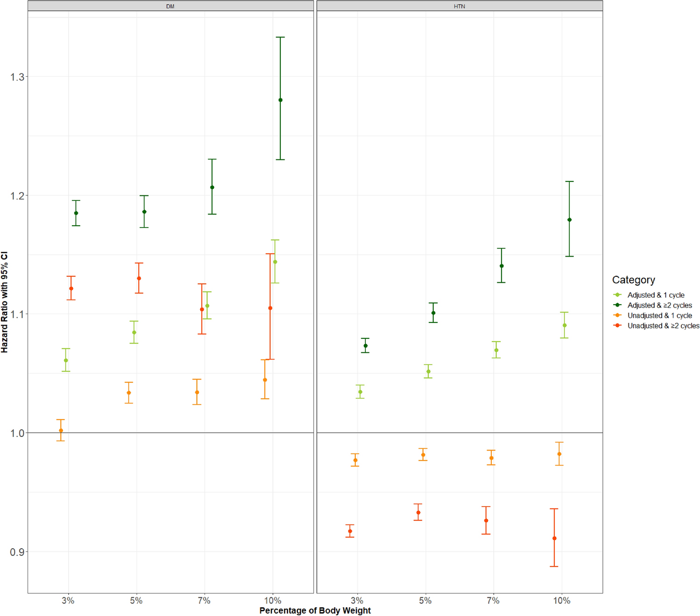Click the 7% x-axis label under HTN panel
This screenshot has width=700, height=616.
493,601
